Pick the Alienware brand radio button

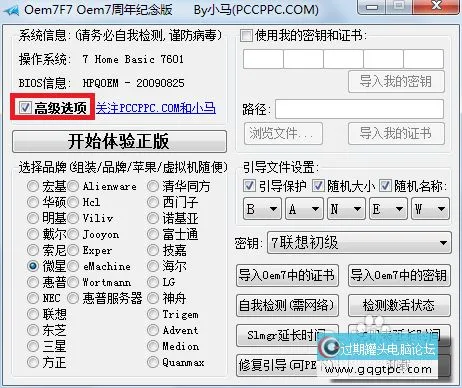pyautogui.click(x=73, y=186)
